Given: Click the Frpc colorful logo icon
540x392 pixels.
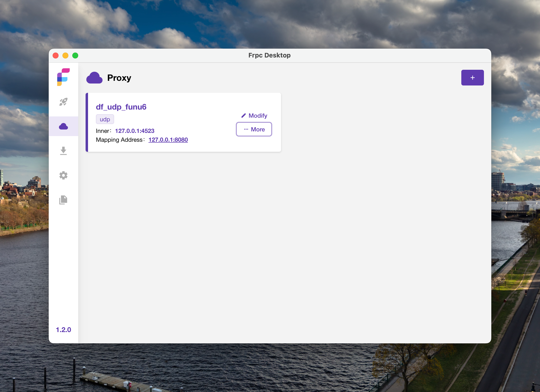Looking at the screenshot, I should click(63, 77).
